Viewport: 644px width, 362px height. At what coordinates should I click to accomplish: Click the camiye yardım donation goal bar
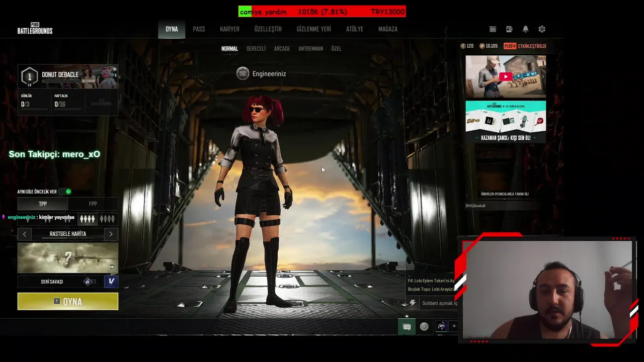322,12
